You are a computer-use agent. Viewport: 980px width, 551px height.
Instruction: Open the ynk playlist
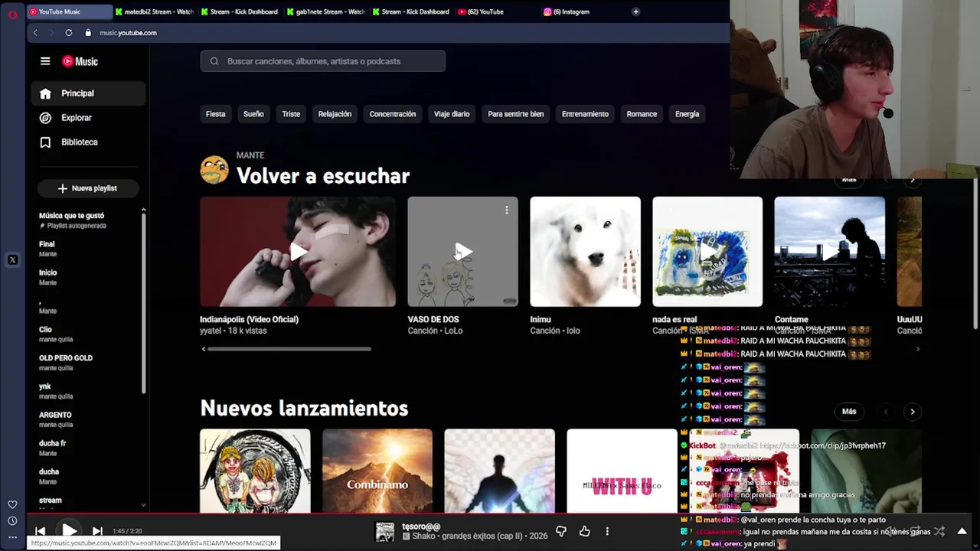pos(87,391)
